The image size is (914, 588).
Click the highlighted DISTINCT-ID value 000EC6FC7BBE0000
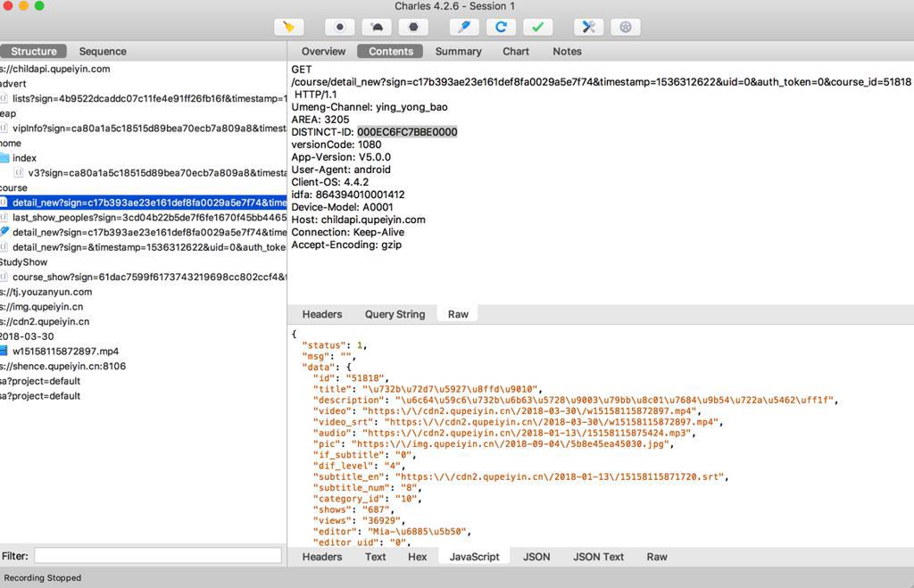(x=407, y=132)
